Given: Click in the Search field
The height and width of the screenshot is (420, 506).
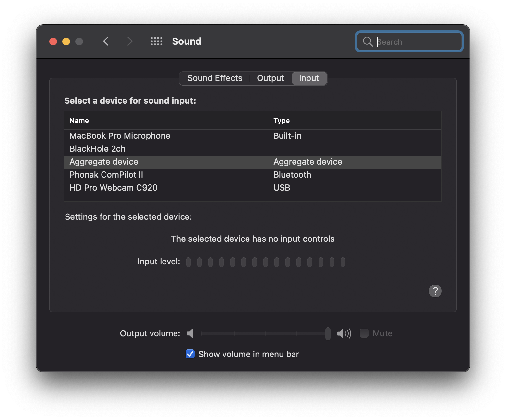Looking at the screenshot, I should click(x=409, y=41).
